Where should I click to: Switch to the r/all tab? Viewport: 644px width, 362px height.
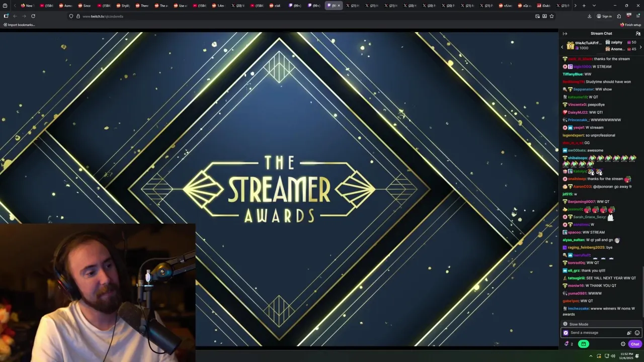pos(275,6)
